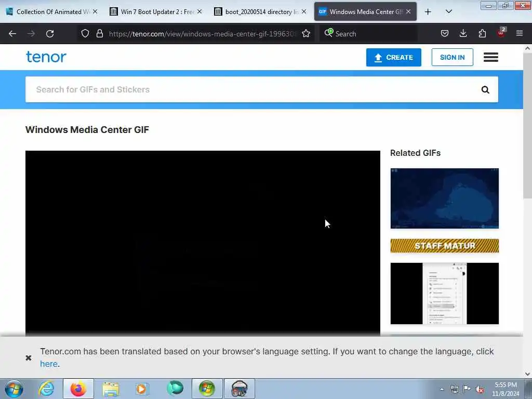This screenshot has height=399, width=532.
Task: Click the SIGN IN button
Action: [x=453, y=57]
